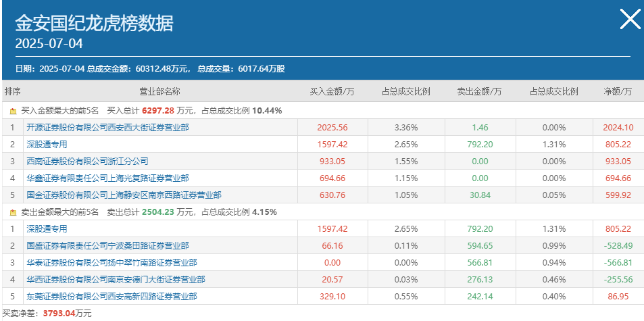Click the net amount 599.92

618,195
